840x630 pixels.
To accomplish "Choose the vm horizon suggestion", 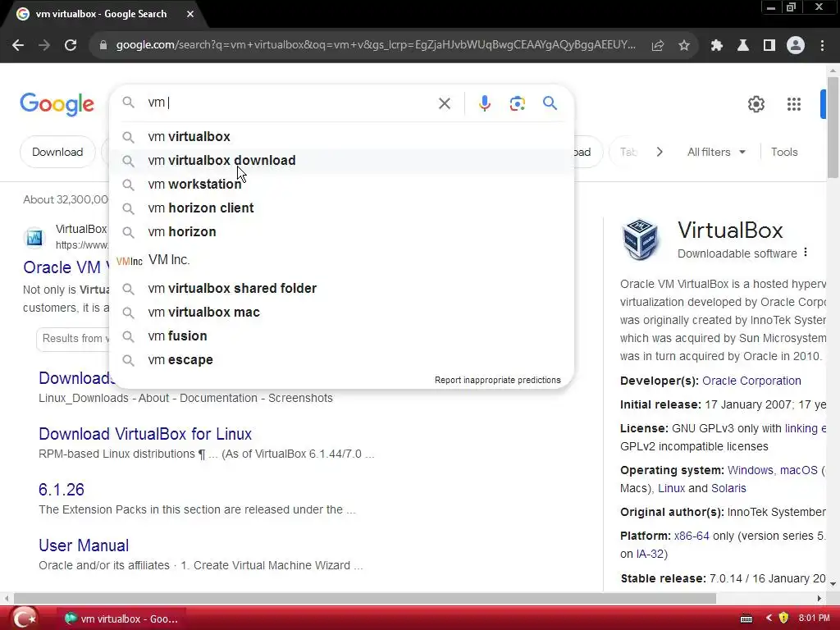I will pos(341,232).
